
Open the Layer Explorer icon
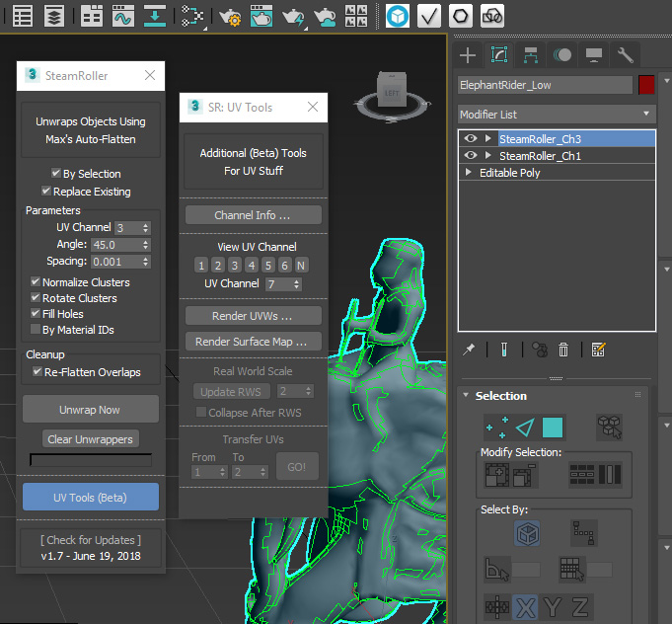(54, 17)
